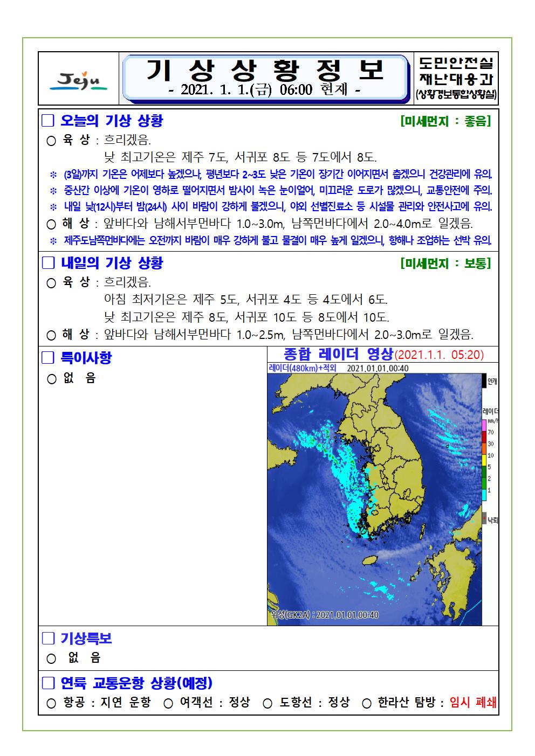Click the magenta swatch at the top of the radar legend
This screenshot has height=756, width=535.
[484, 424]
